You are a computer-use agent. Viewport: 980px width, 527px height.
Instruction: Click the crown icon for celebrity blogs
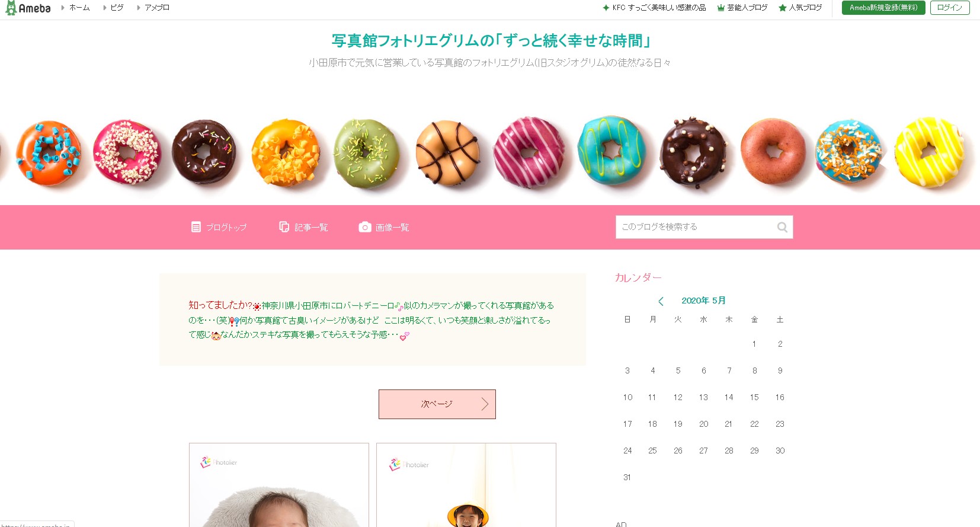click(x=721, y=8)
